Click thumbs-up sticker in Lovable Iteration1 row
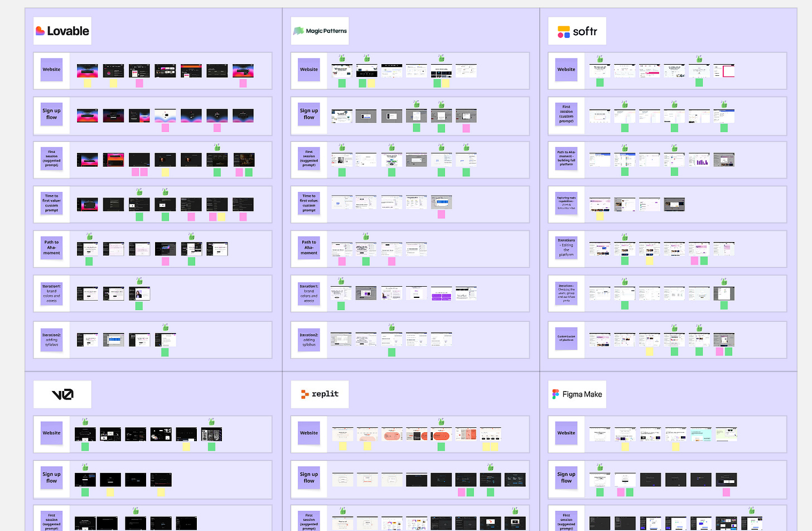 (x=139, y=281)
